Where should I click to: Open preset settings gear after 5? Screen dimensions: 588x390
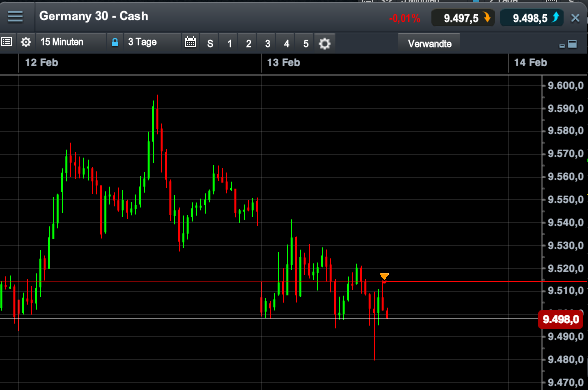[324, 44]
